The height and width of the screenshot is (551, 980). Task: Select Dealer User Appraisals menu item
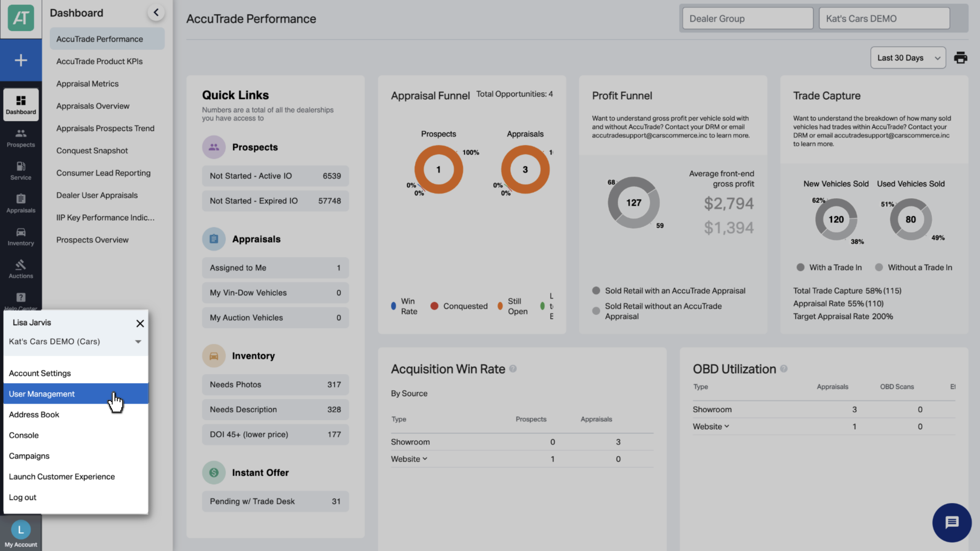(107, 195)
